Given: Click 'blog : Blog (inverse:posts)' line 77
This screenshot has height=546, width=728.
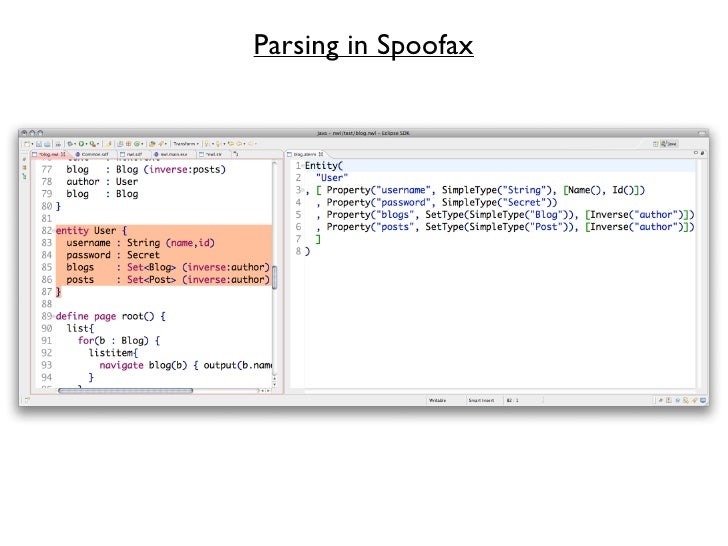Looking at the screenshot, I should pos(146,169).
